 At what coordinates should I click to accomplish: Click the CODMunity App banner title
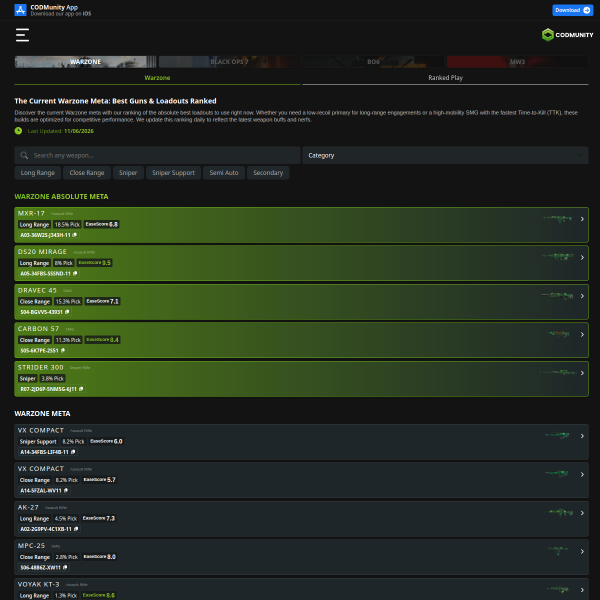tap(54, 7)
